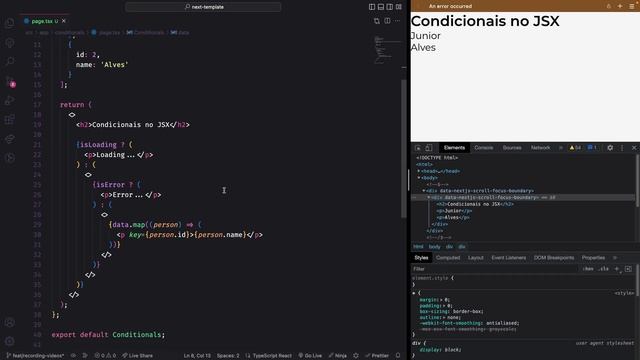Select the p Junior DOM node
The width and height of the screenshot is (640, 360).
tap(454, 211)
